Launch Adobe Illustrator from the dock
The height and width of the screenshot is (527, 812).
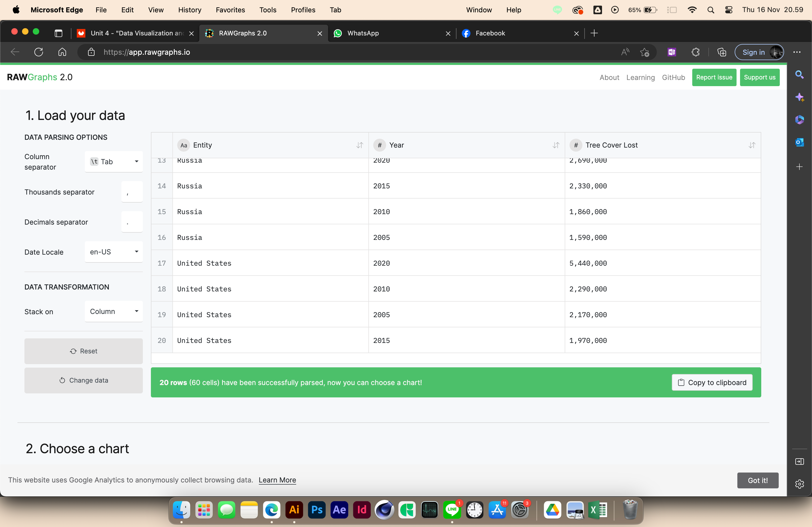294,510
